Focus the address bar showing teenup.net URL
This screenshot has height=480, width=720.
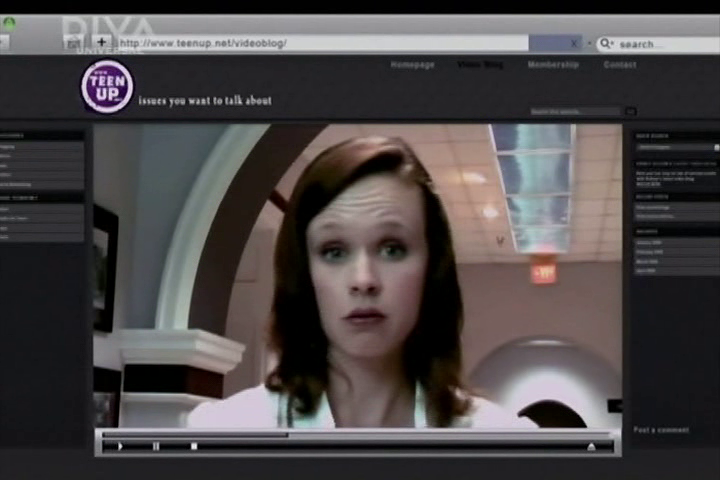[323, 43]
